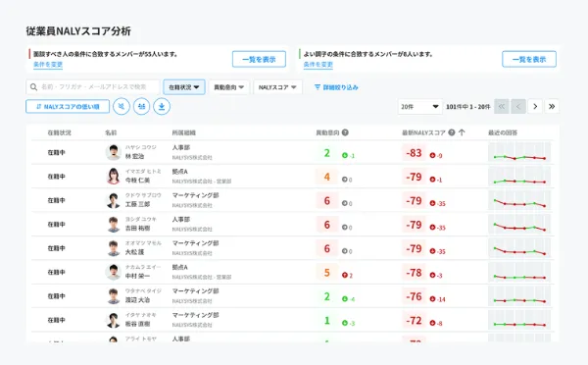This screenshot has width=588, height=365.
Task: Click avatar of ヨシダ ユウキ
Action: 114,225
